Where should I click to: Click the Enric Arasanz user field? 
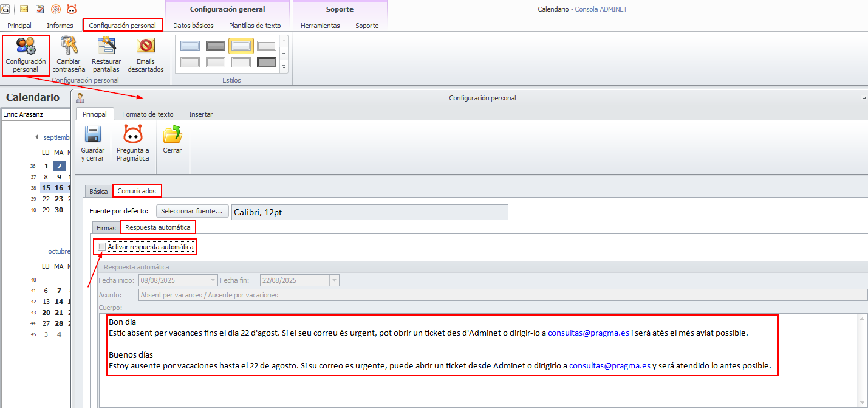(x=36, y=114)
